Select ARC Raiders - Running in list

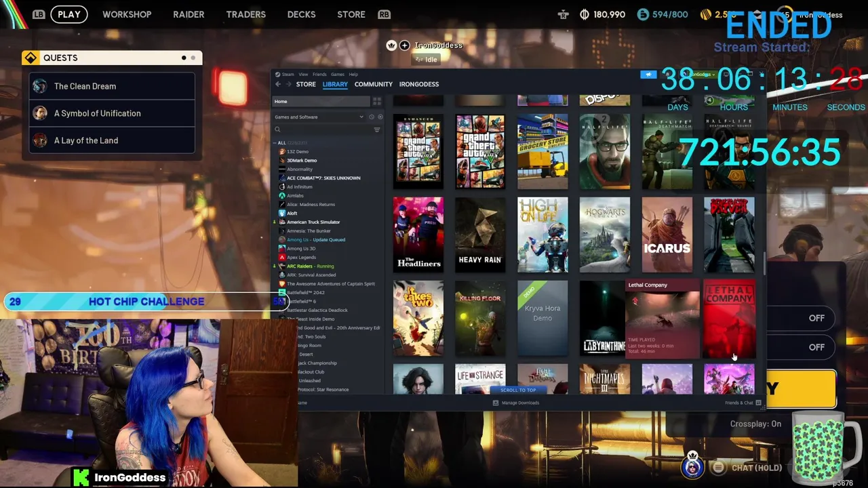tap(311, 266)
